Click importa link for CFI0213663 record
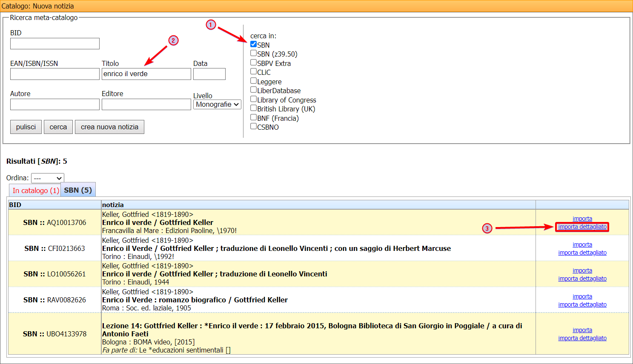Image resolution: width=633 pixels, height=364 pixels. pos(582,245)
